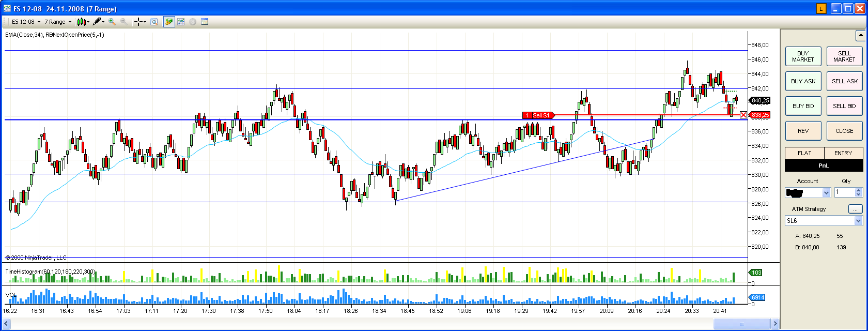868x331 pixels.
Task: Open the data box table icon
Action: coord(205,22)
